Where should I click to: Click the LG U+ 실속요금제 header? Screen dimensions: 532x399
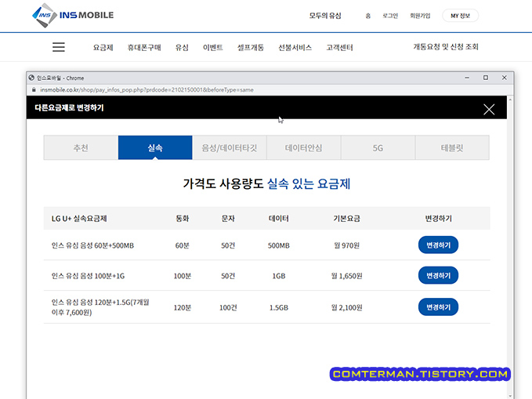(79, 219)
